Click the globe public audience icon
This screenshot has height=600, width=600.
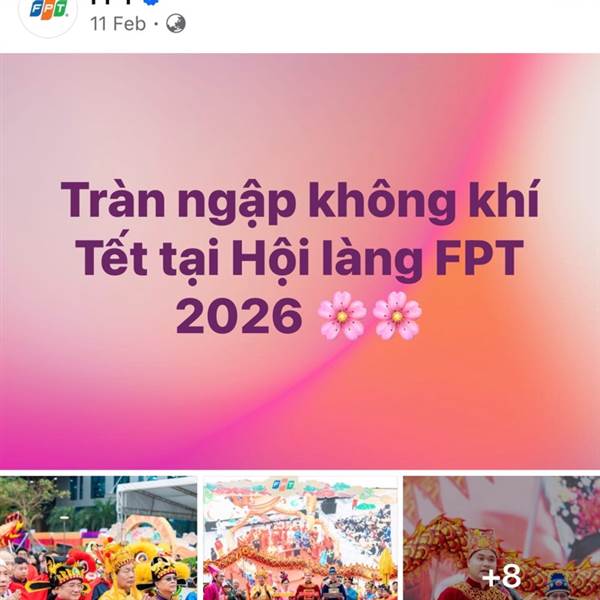[176, 24]
